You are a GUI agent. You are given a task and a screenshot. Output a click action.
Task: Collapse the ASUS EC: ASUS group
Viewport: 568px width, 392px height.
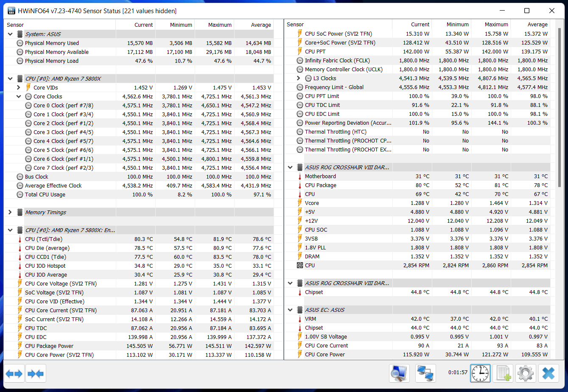click(291, 310)
